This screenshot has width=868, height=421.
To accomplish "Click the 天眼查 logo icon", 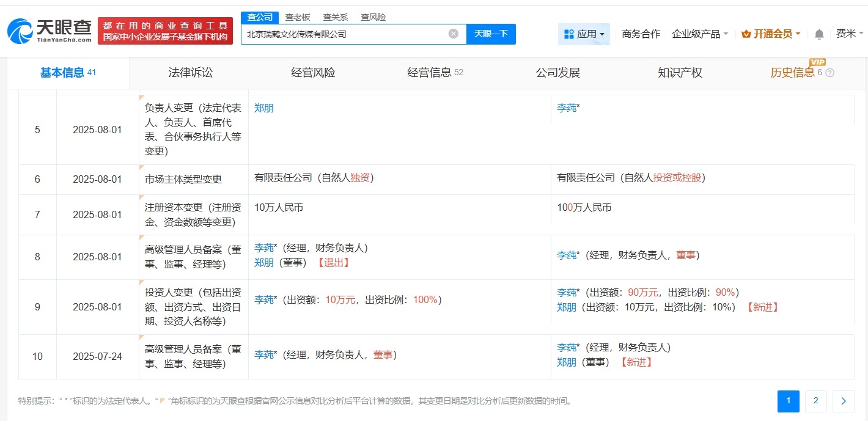I will coord(21,31).
